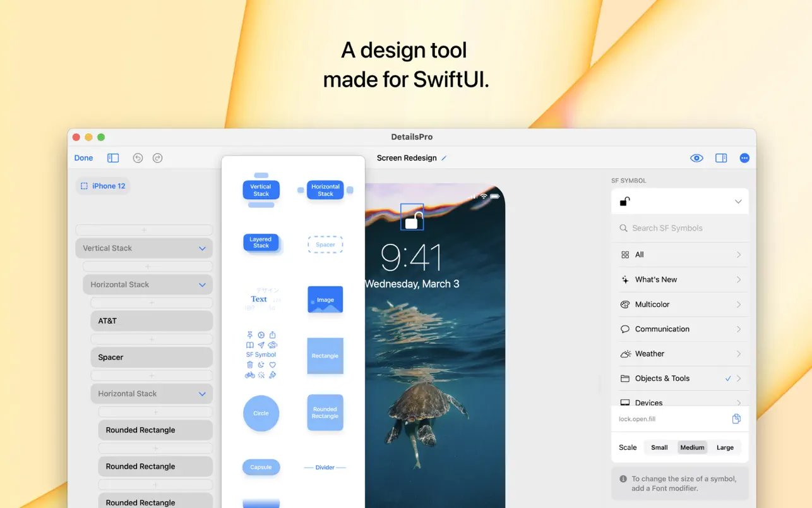Collapse the Vertical Stack layer

[202, 248]
